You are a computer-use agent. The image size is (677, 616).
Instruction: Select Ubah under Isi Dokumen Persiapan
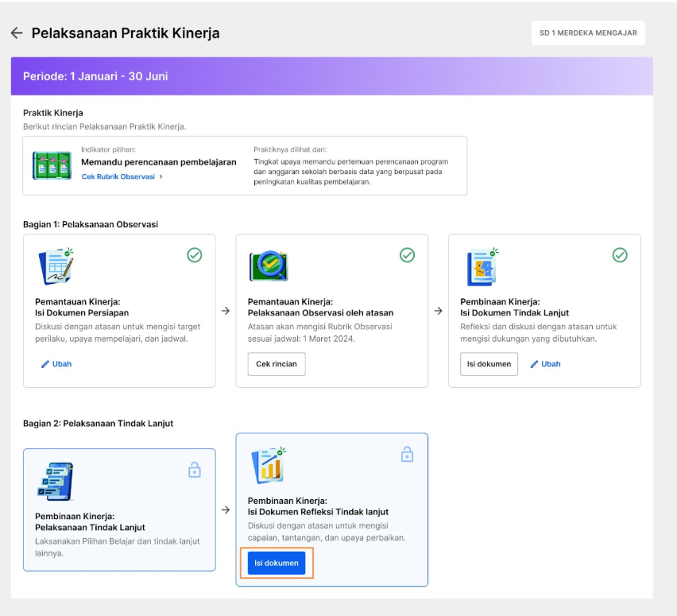[x=56, y=364]
